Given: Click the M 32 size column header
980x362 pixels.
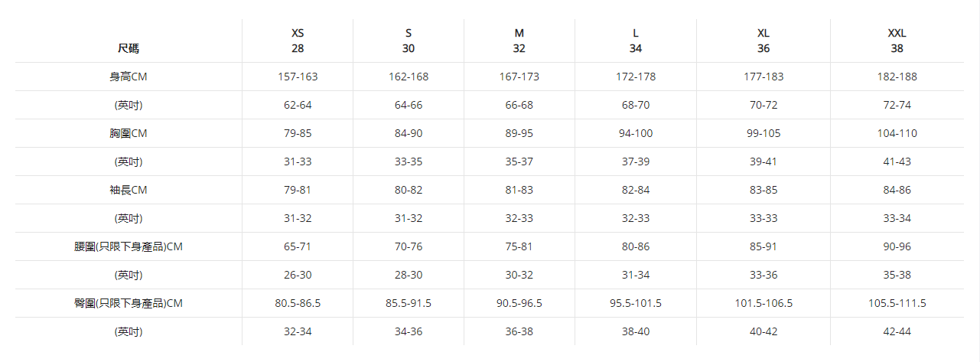Looking at the screenshot, I should pos(519,41).
